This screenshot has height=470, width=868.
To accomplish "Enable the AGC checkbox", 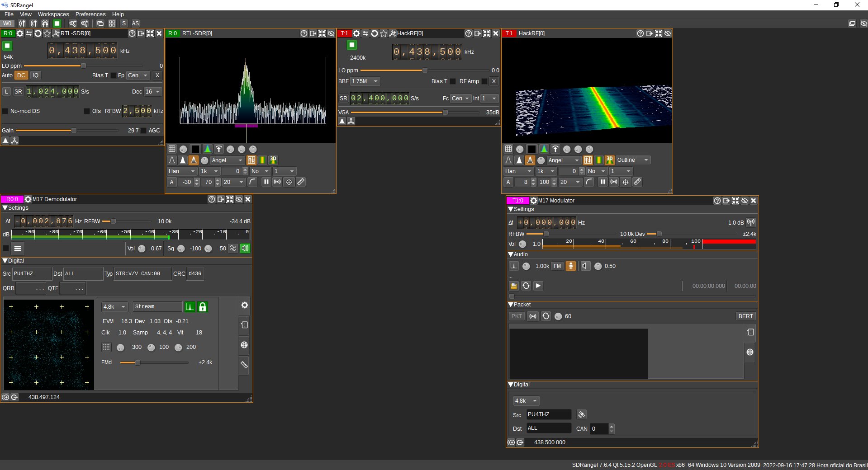I will pos(143,131).
